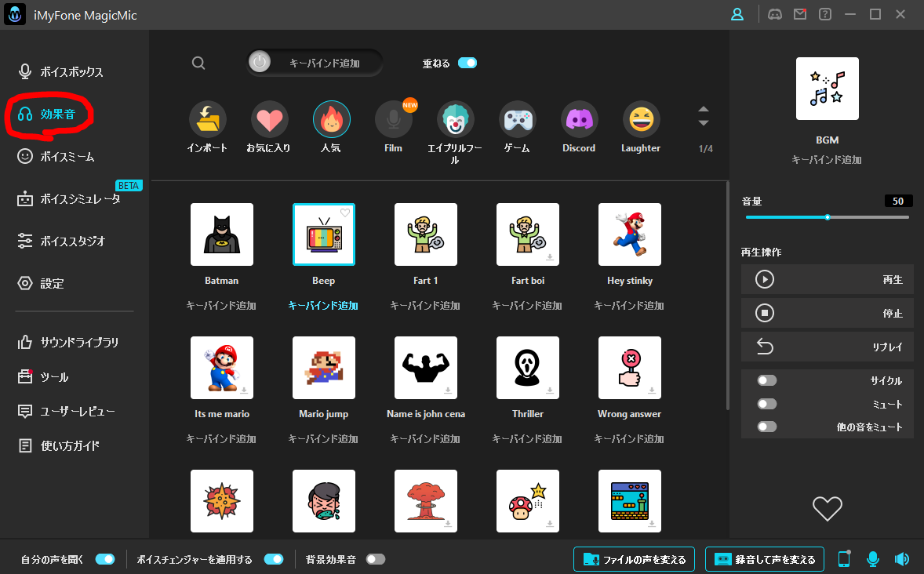Click 録音して声を変える button
This screenshot has width=924, height=574.
tap(765, 559)
